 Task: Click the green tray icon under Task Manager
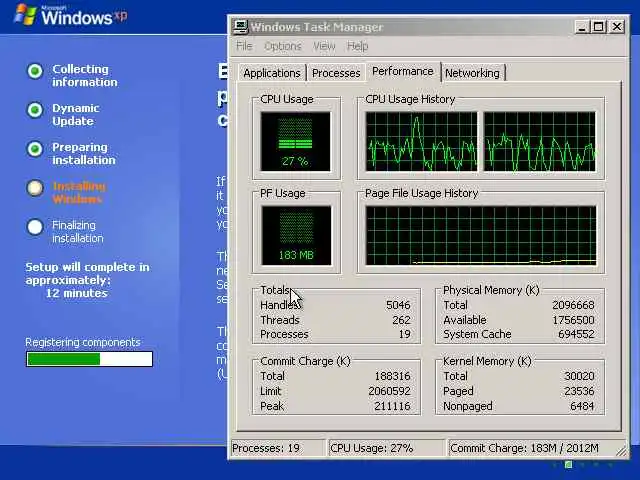point(568,464)
